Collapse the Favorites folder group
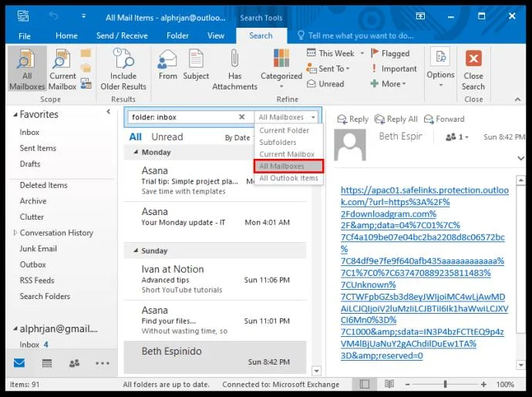Viewport: 532px width, 397px height. [x=15, y=115]
